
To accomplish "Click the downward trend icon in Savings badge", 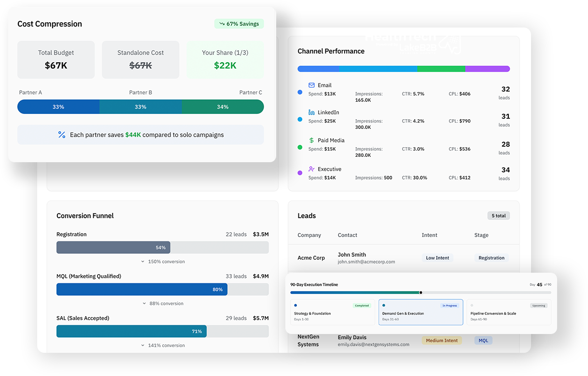I will 222,24.
